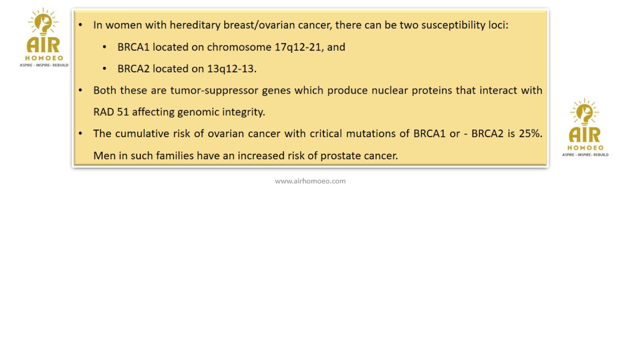Select the BRCA2 located on 13q12-13 line
This screenshot has height=362, width=644.
coord(187,69)
